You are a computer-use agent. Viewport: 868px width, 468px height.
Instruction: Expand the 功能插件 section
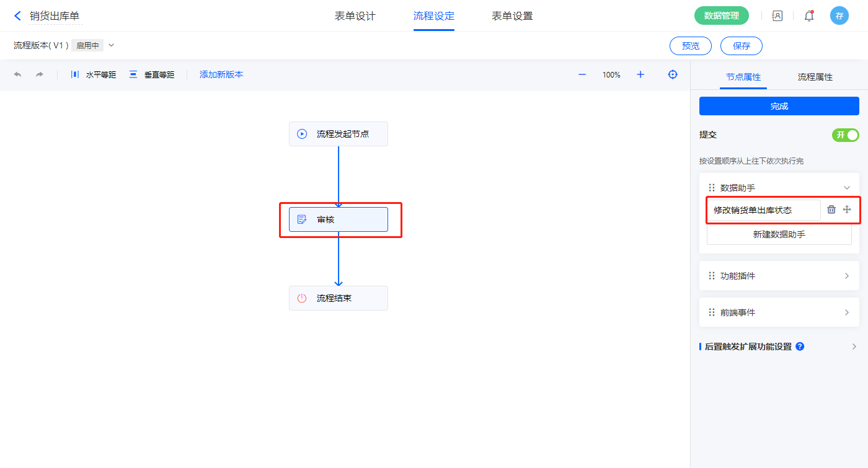[847, 276]
